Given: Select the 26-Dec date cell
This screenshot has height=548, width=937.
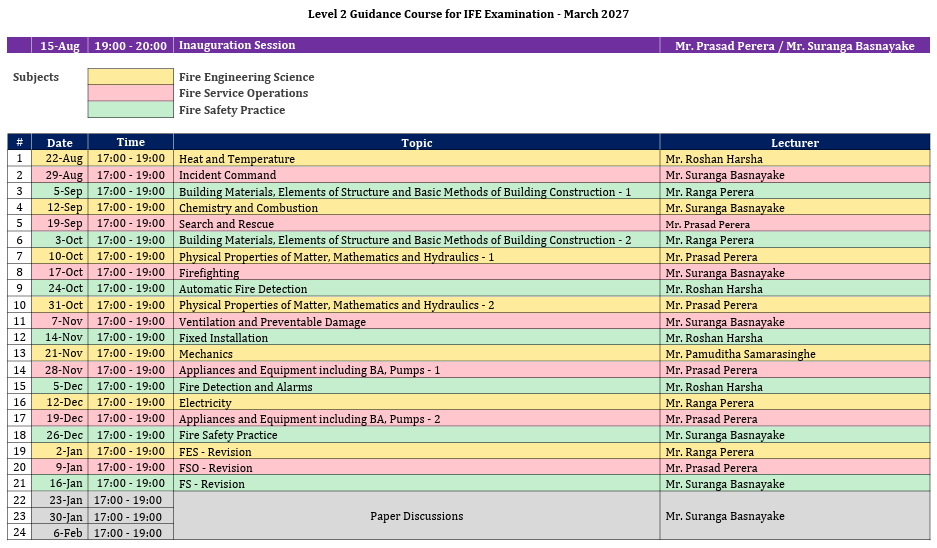Looking at the screenshot, I should pos(60,435).
